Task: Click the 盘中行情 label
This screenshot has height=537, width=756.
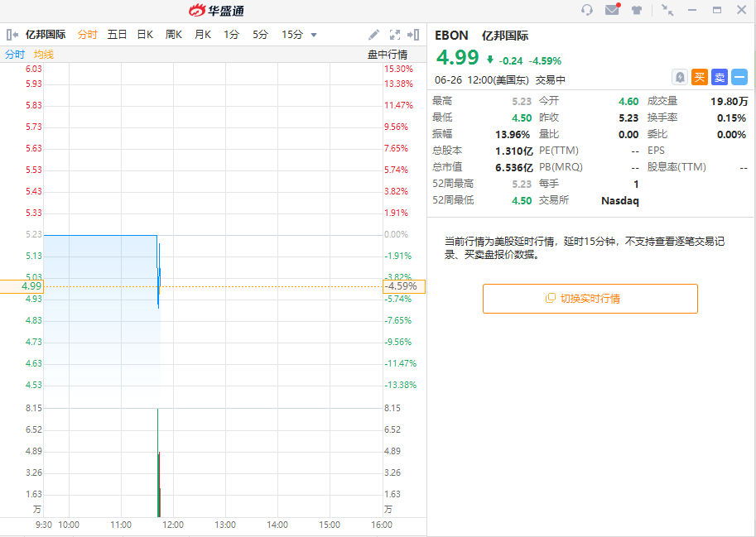Action: (388, 55)
